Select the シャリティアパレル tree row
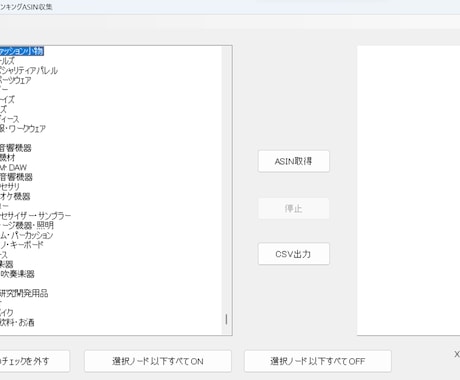 point(29,70)
